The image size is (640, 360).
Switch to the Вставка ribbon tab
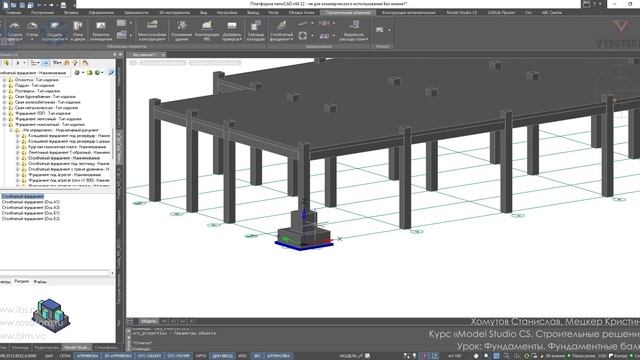(71, 13)
